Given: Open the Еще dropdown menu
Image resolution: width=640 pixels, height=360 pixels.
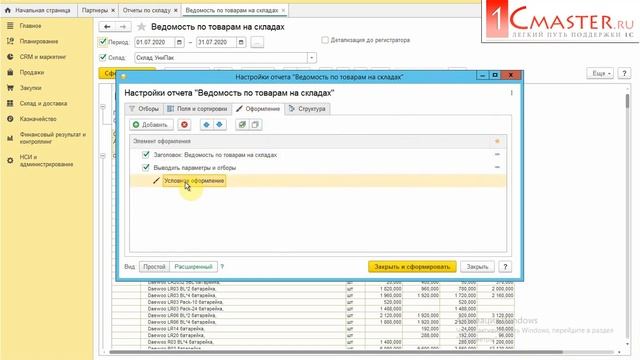Looking at the screenshot, I should 600,73.
